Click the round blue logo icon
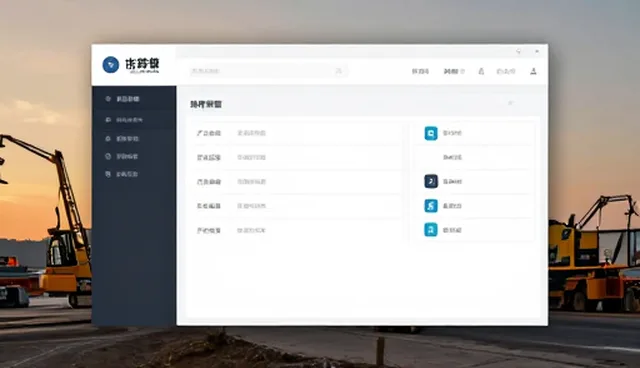 [x=111, y=65]
